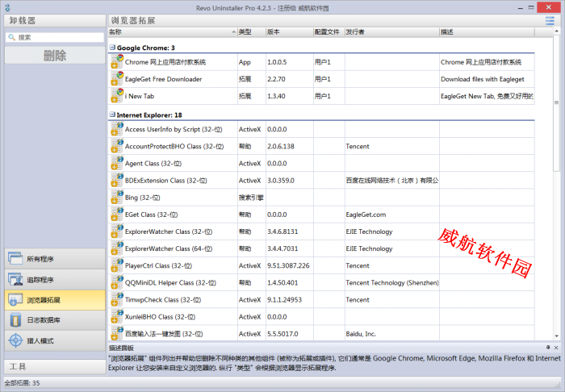Screen dimensions: 565x392
Task: Sort by 发行者 column header
Action: click(392, 32)
